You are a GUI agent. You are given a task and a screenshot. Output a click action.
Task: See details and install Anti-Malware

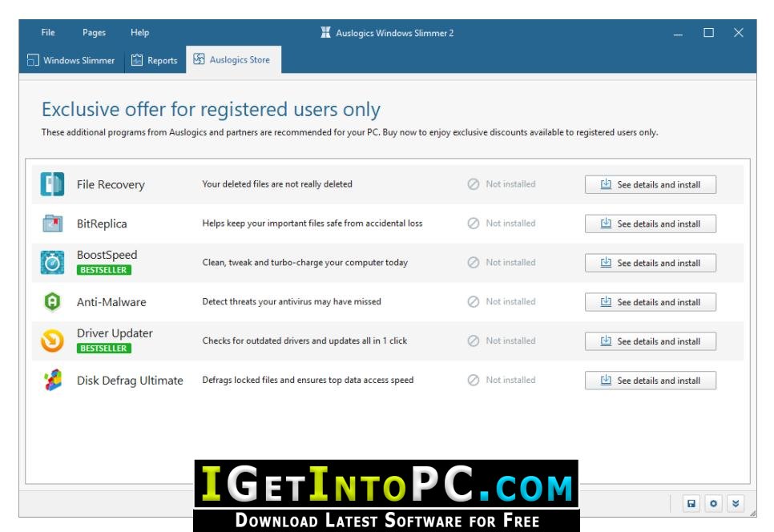point(650,302)
